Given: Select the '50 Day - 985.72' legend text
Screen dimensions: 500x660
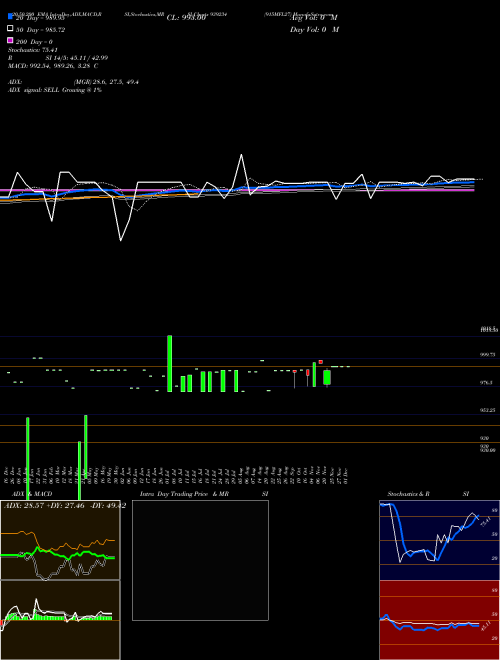Looking at the screenshot, I should 40,30.
